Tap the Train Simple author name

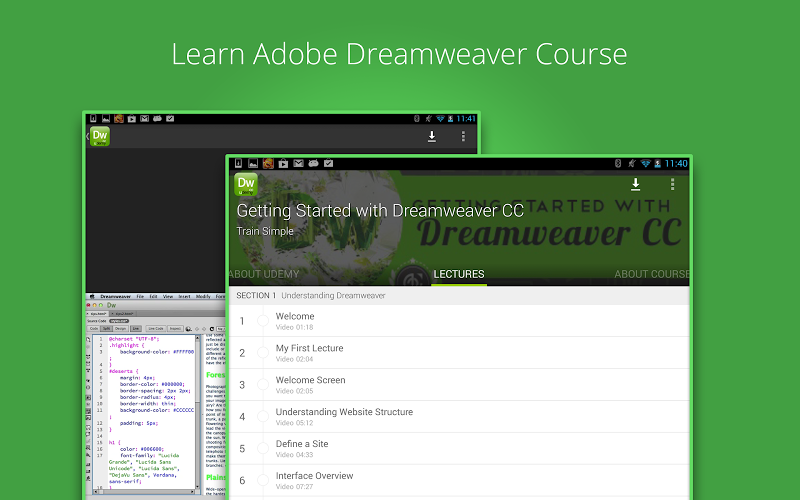265,231
